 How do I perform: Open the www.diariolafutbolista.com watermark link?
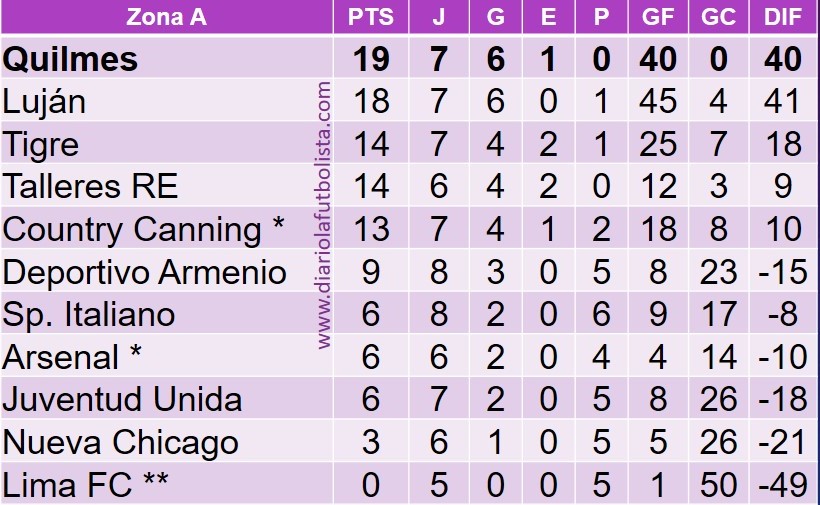coord(324,215)
